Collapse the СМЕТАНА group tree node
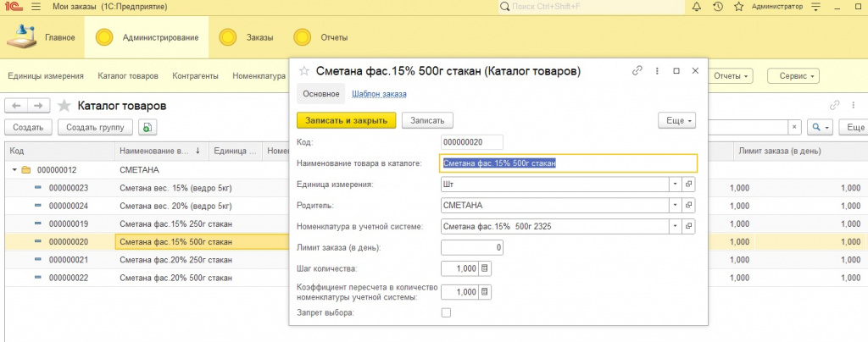868x342 pixels. [x=15, y=170]
